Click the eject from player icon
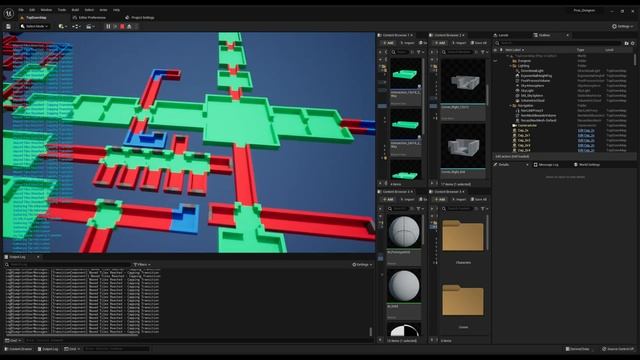The width and height of the screenshot is (640, 360). [x=129, y=27]
